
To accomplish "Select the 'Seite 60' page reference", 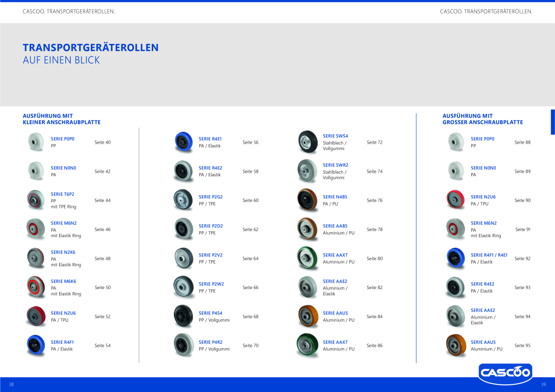I will (251, 200).
